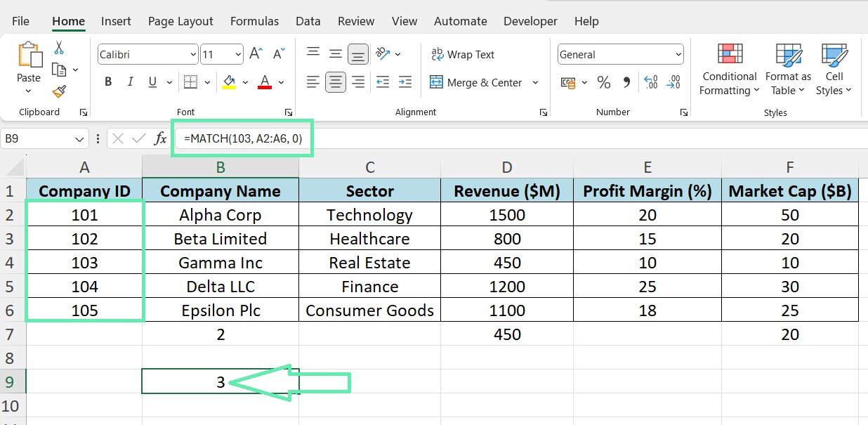Click Decrease Decimal
Screen dimensions: 868x425
673,83
